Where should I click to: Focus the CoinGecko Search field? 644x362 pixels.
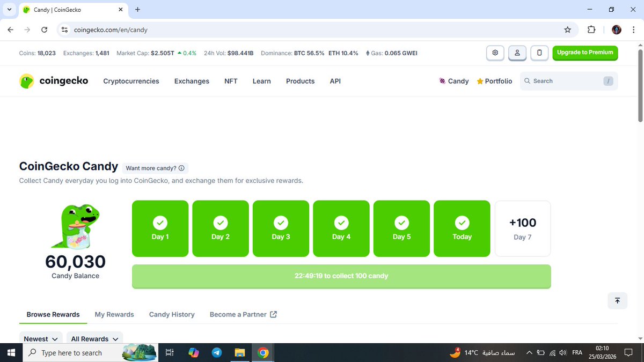[569, 81]
